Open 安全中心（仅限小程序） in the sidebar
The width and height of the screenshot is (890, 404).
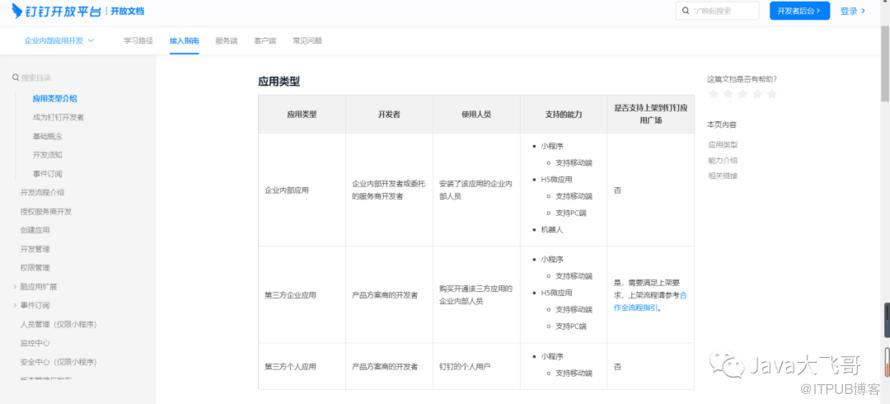(x=58, y=361)
